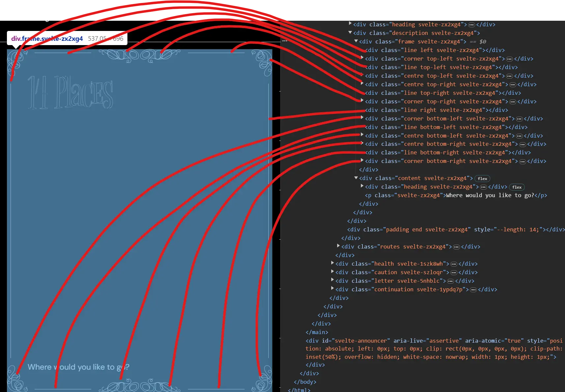The height and width of the screenshot is (392, 565).
Task: Select the "line bottom-right" div row
Action: [x=448, y=153]
